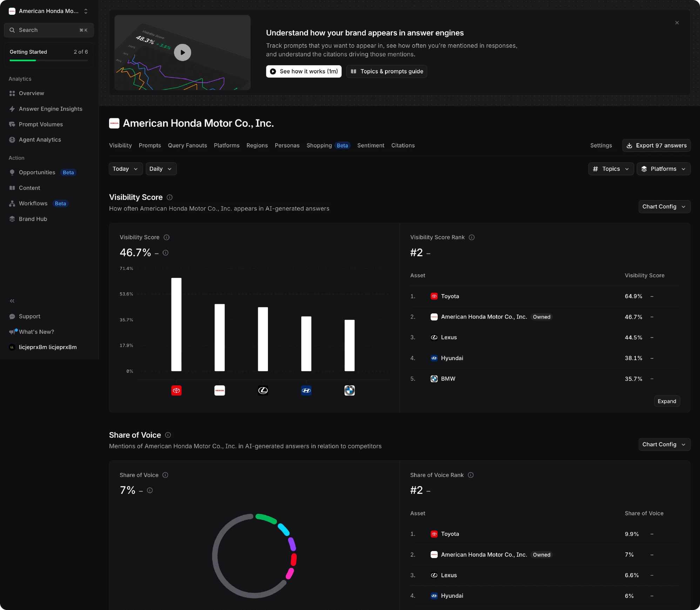This screenshot has height=610, width=700.
Task: Click the Owned badge in visibility rank table
Action: 541,317
